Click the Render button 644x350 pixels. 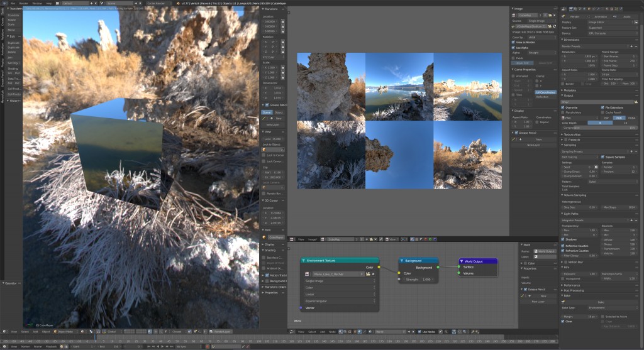click(x=574, y=17)
